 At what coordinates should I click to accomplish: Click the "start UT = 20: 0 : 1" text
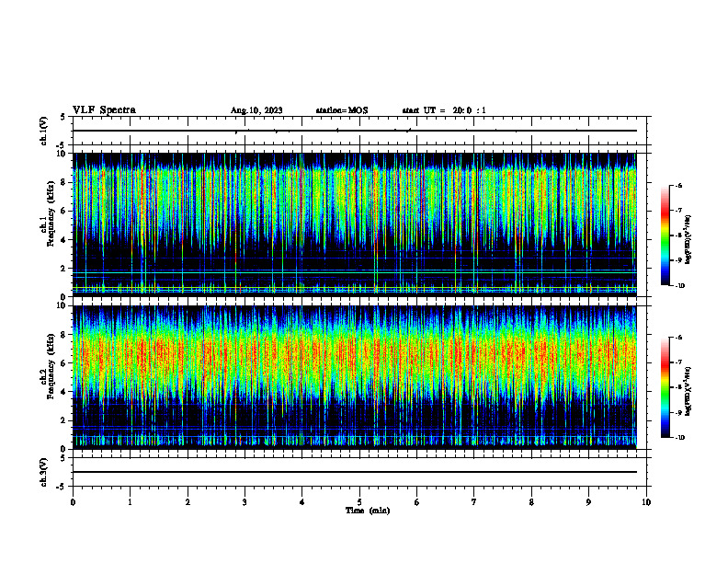tap(444, 110)
